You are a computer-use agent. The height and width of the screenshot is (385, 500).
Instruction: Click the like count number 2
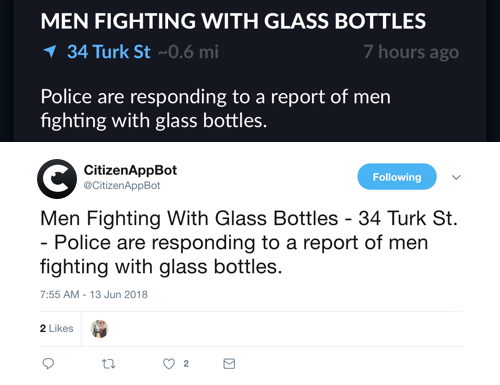[186, 364]
